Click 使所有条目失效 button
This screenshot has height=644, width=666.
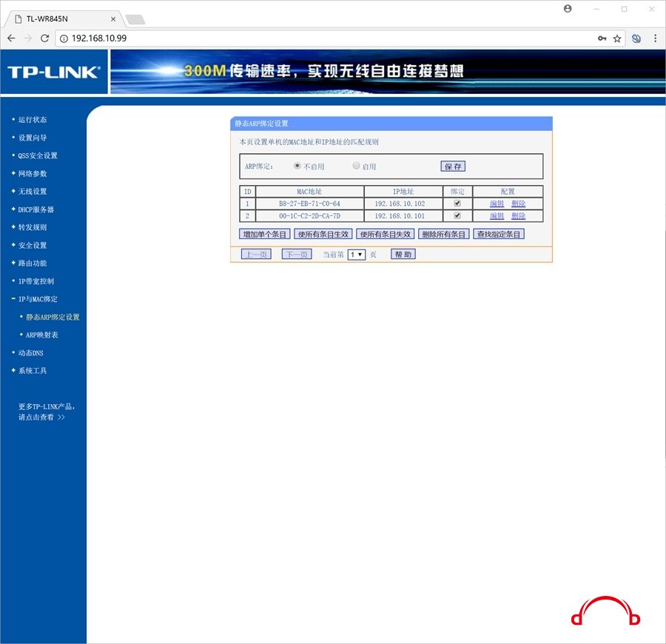(386, 234)
